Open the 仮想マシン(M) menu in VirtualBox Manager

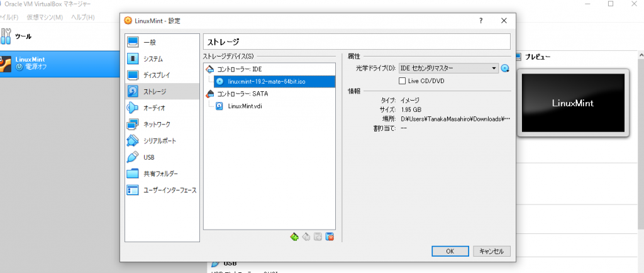click(45, 17)
